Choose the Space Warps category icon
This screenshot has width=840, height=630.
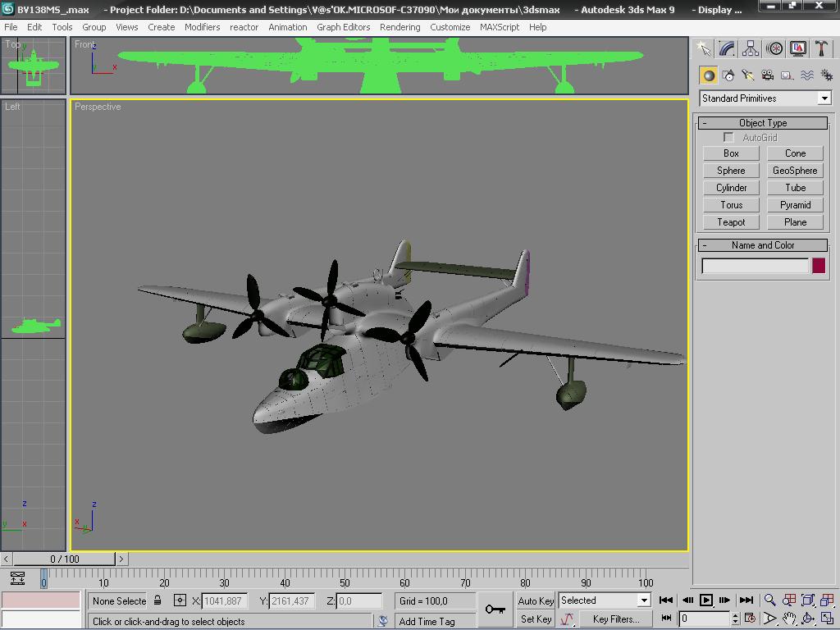pos(807,75)
